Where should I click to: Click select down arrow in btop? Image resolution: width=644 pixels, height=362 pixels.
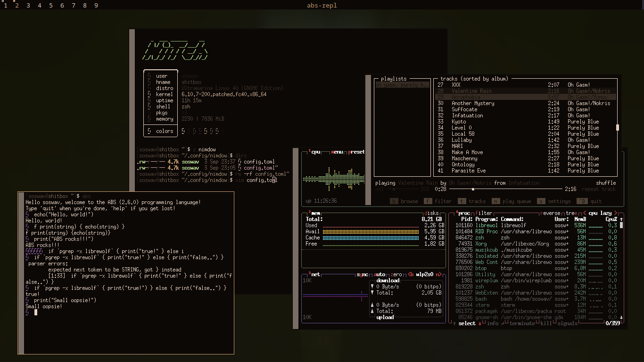point(480,323)
